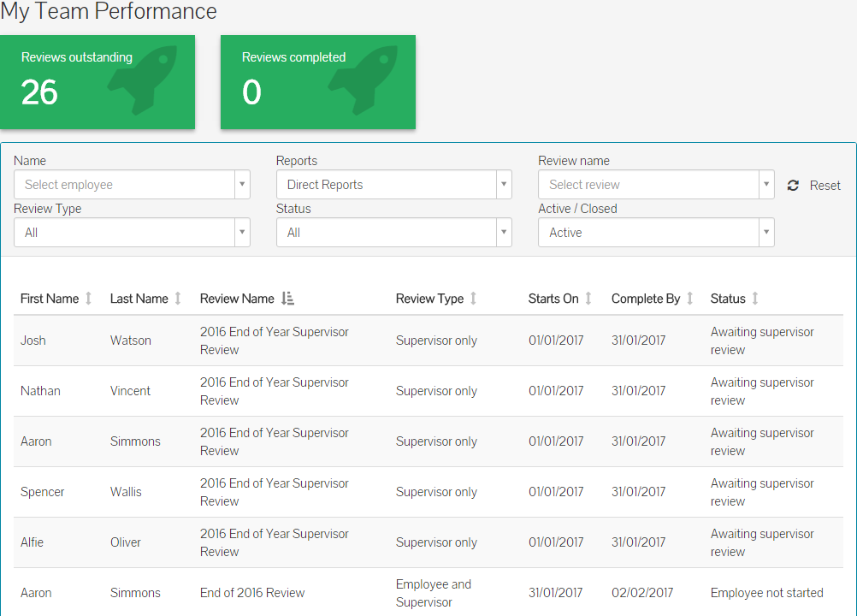Click the My Team Performance heading
The width and height of the screenshot is (857, 616).
tap(109, 11)
